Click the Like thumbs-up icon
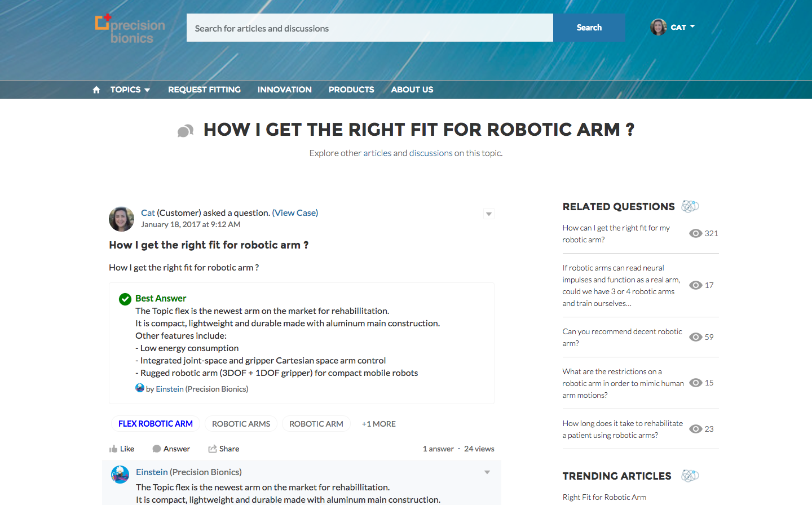 click(x=113, y=449)
